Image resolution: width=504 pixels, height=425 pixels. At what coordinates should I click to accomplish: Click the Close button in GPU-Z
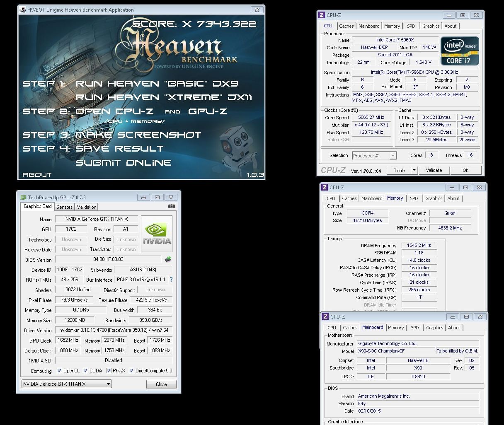click(x=161, y=384)
